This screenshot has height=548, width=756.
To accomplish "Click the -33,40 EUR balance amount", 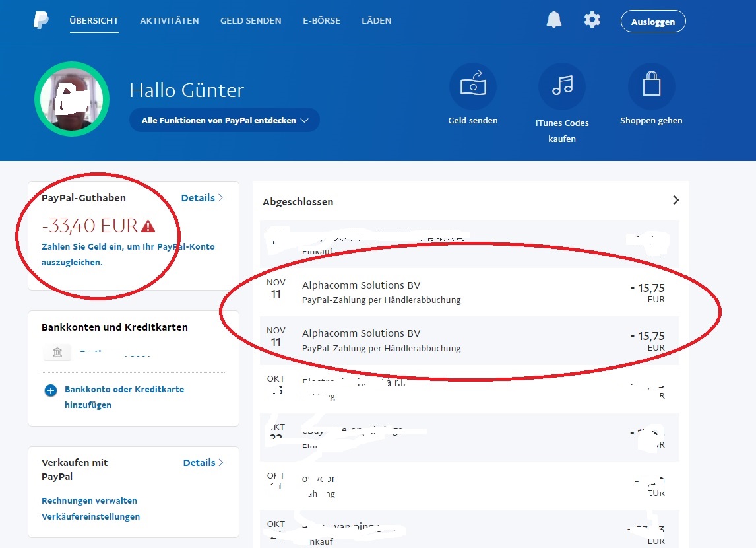I will (90, 226).
